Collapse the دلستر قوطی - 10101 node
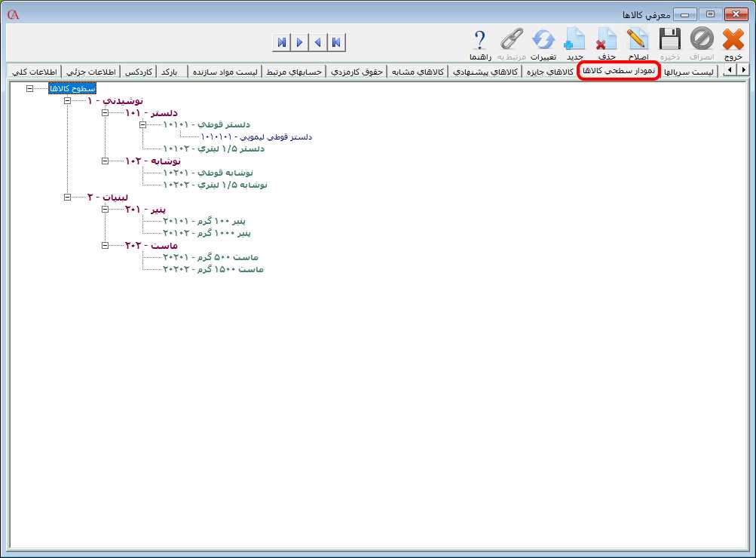Viewport: 756px width, 558px height. [142, 124]
